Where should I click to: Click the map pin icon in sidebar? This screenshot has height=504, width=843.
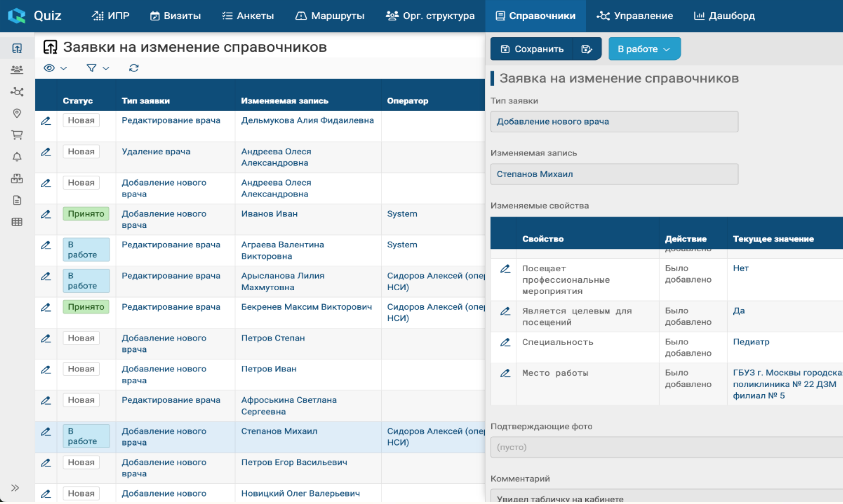coord(17,113)
